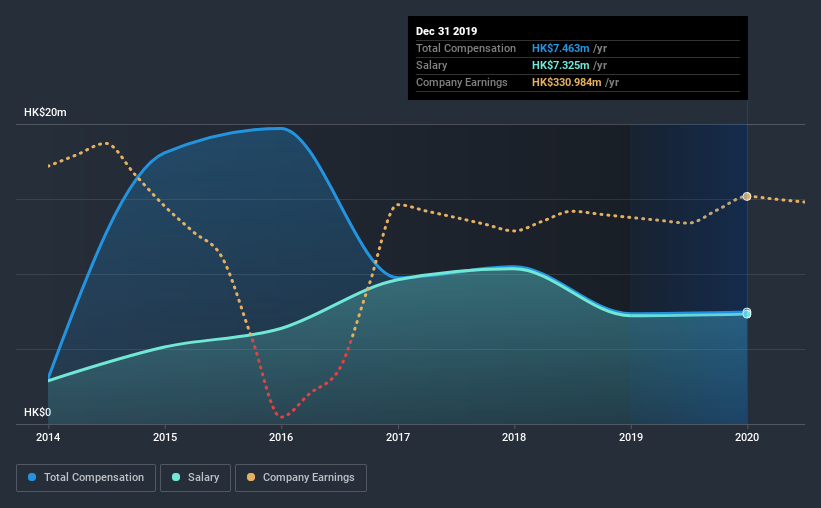Click the HK$20m y-axis label

click(46, 113)
